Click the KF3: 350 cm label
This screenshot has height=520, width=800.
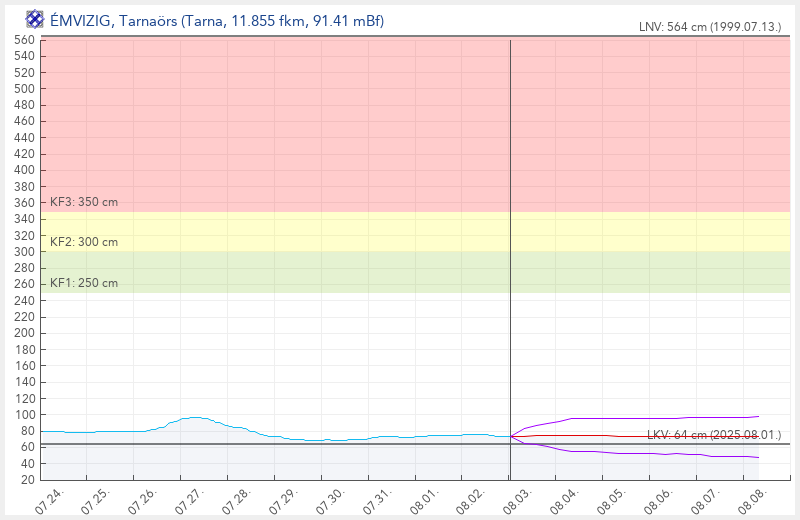(84, 202)
